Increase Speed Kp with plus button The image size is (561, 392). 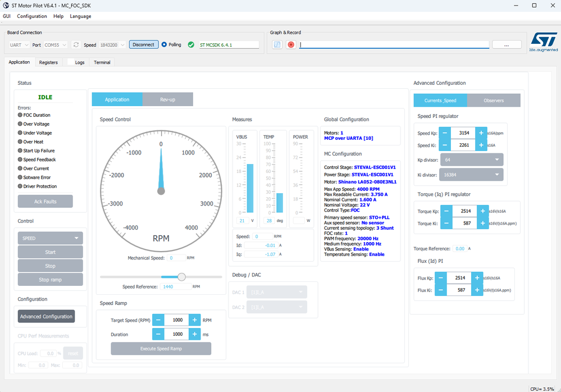[481, 133]
